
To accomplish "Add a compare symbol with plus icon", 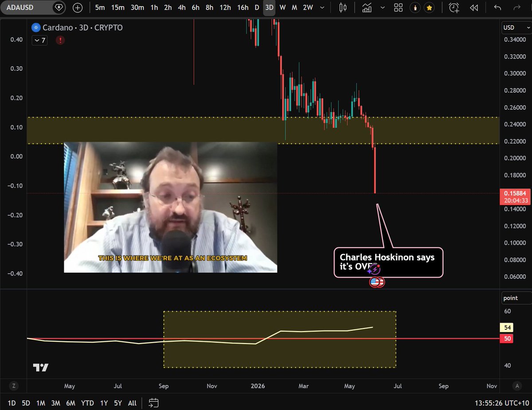I will 78,8.
